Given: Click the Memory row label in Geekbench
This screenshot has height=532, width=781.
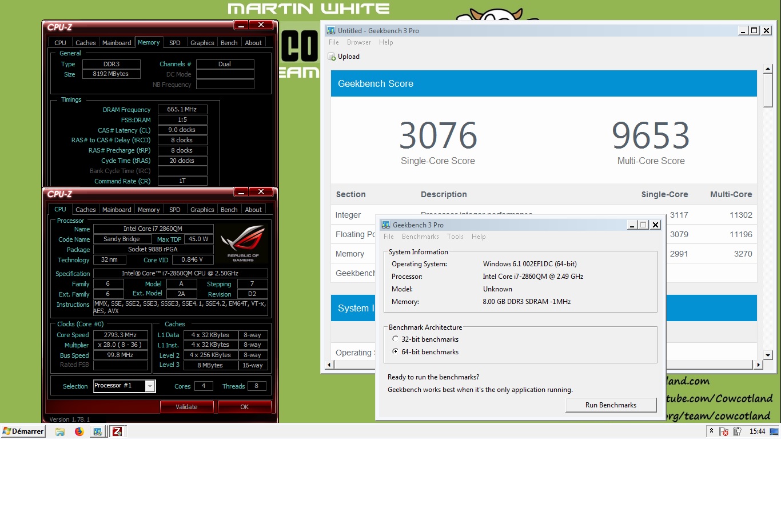Looking at the screenshot, I should 350,254.
